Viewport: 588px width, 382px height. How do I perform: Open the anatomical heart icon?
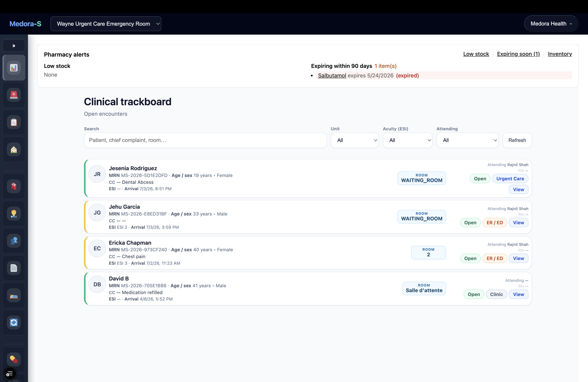point(14,186)
